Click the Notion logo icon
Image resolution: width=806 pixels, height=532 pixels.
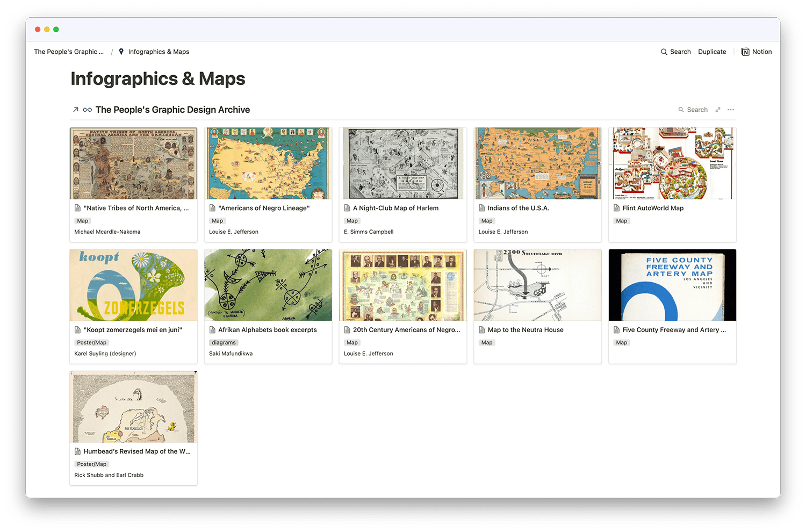click(x=745, y=52)
